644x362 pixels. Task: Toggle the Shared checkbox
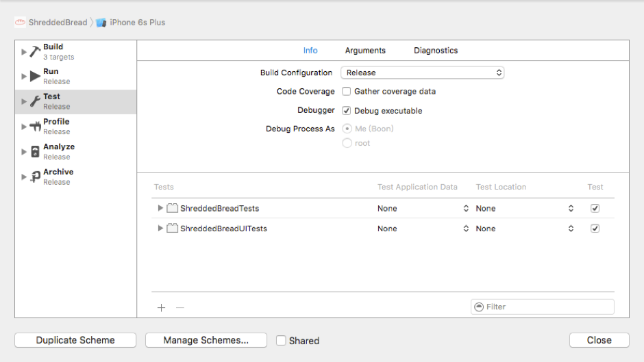[x=281, y=340]
